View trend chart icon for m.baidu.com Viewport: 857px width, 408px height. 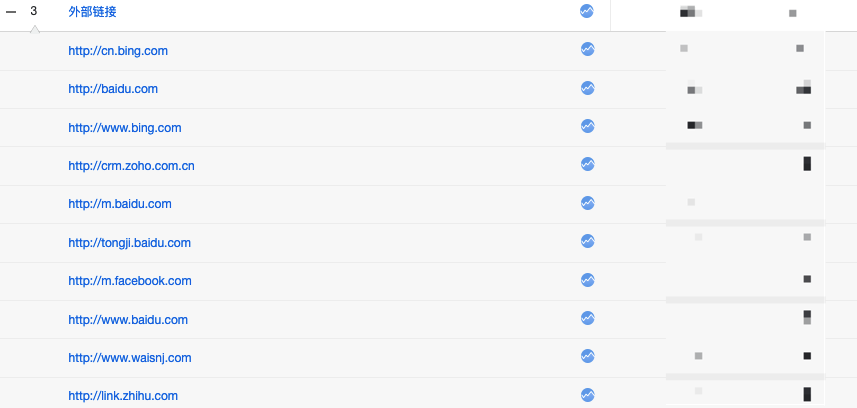tap(588, 203)
